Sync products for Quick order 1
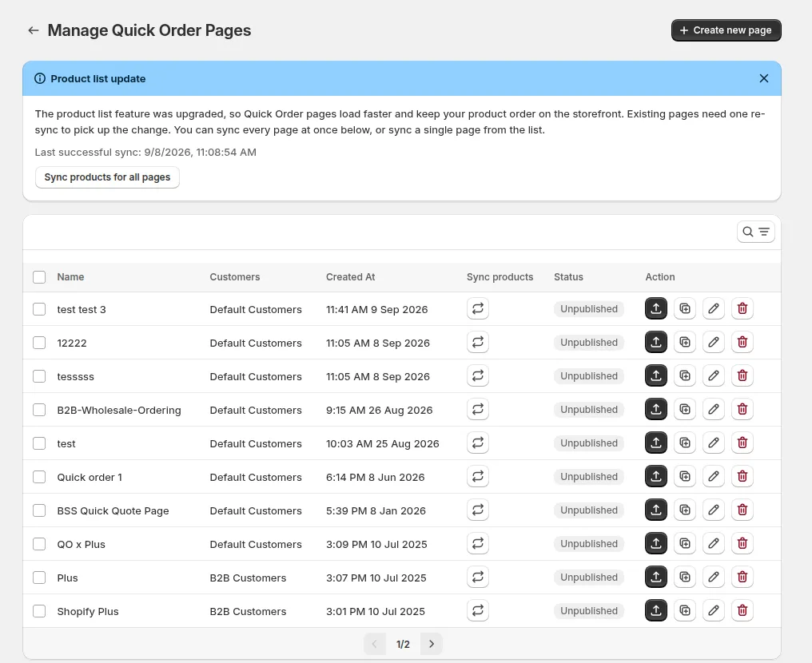This screenshot has width=812, height=663. coord(477,477)
